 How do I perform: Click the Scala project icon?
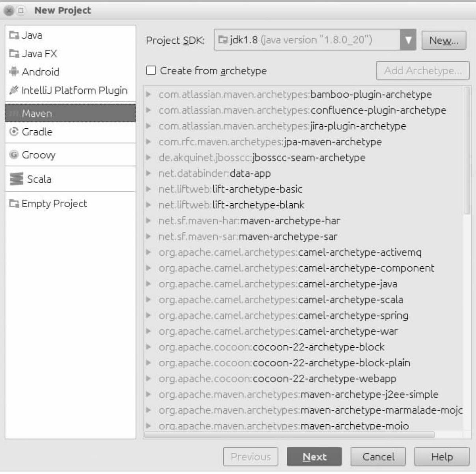tap(17, 179)
